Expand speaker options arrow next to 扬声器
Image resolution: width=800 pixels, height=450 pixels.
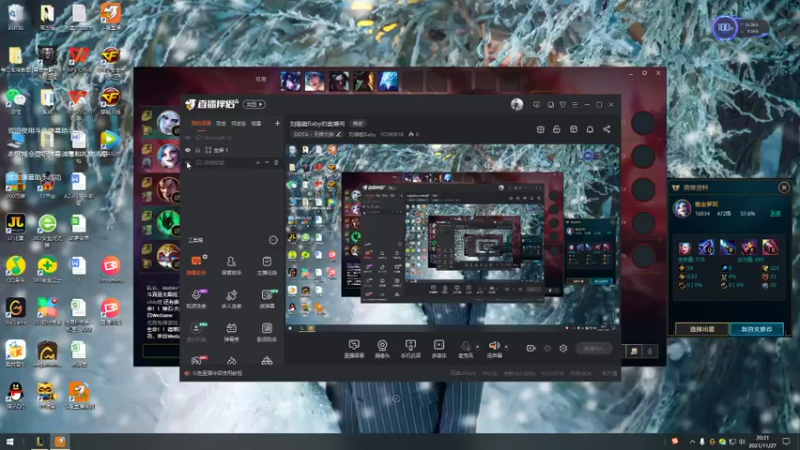tap(506, 347)
